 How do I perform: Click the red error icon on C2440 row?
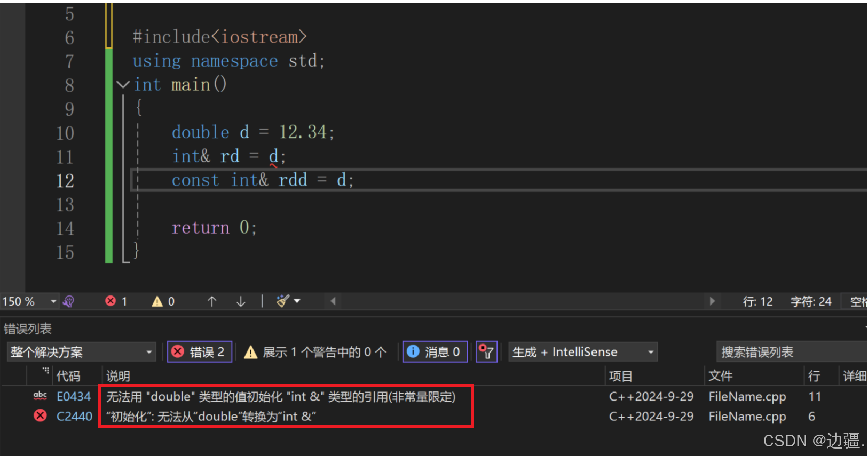point(40,415)
